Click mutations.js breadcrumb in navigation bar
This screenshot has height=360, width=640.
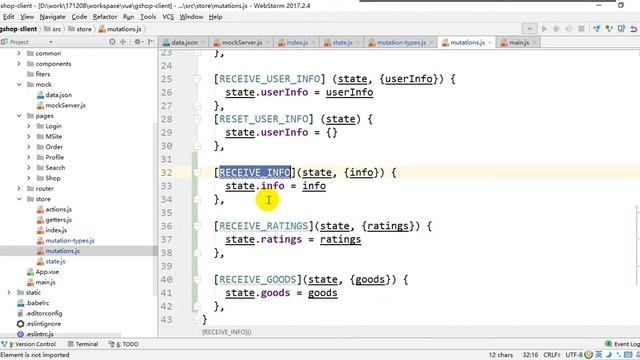(x=120, y=29)
